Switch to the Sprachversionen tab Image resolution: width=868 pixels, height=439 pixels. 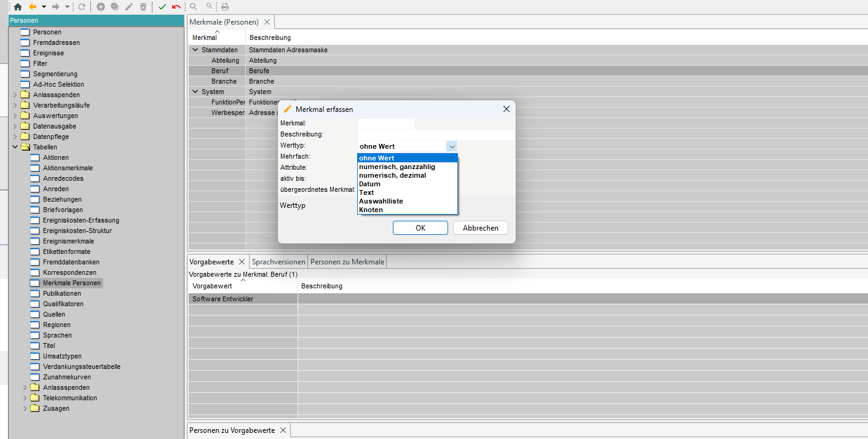[x=278, y=262]
